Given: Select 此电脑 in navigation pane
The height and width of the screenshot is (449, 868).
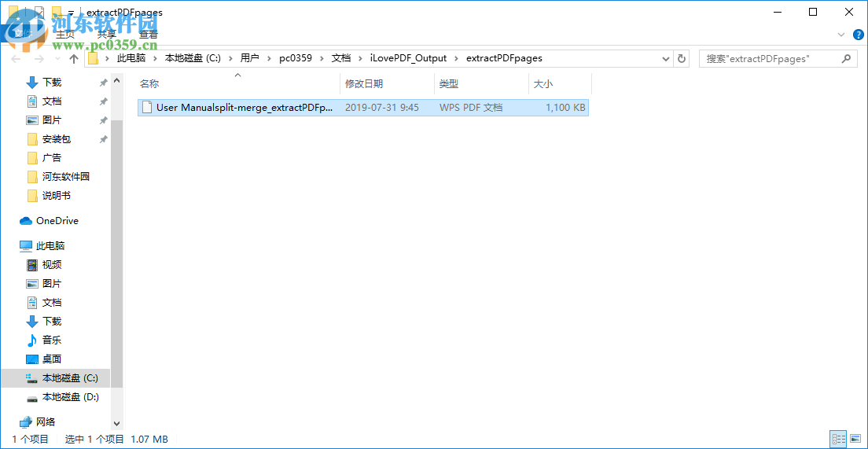Looking at the screenshot, I should [x=50, y=246].
